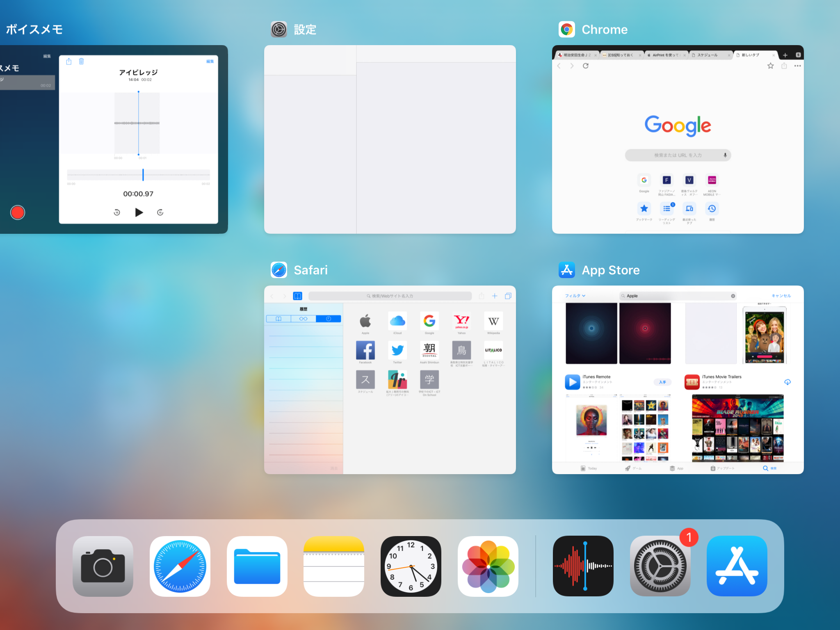
Task: Open Voice Memos from the dock
Action: pyautogui.click(x=583, y=566)
